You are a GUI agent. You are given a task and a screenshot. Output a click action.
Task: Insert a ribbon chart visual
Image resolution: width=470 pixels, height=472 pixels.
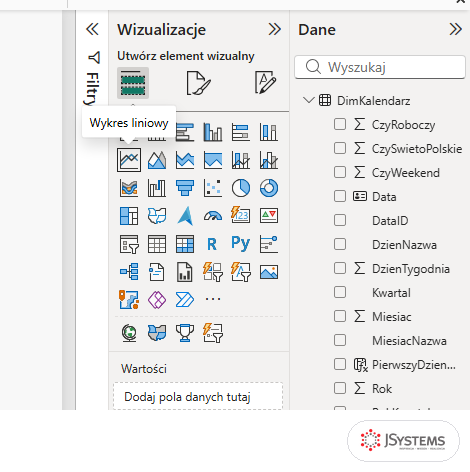[129, 188]
